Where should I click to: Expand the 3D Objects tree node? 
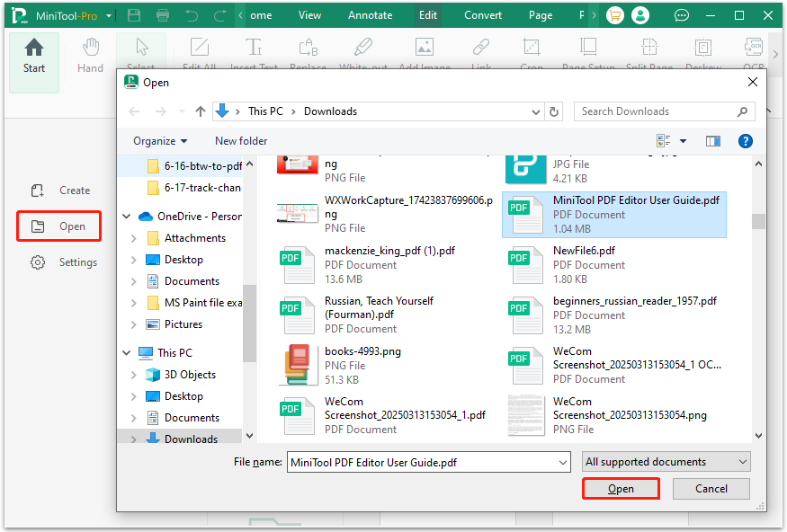click(133, 375)
